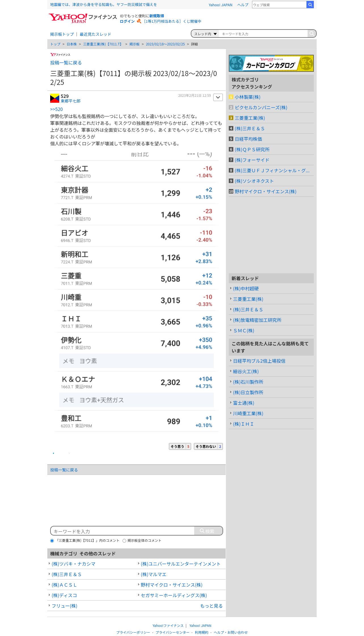364x636 pixels.
Task: Open 東郷平七郎 user profile link
Action: (71, 101)
